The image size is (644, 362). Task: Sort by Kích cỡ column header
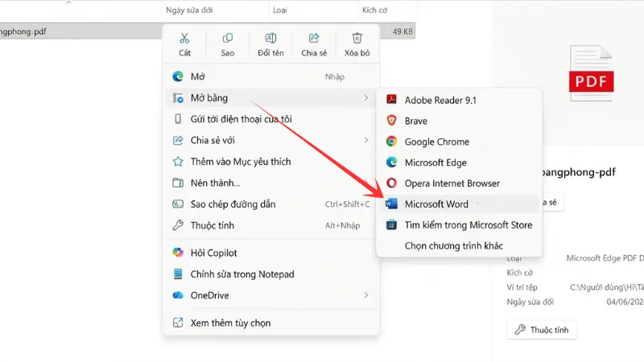(x=374, y=10)
